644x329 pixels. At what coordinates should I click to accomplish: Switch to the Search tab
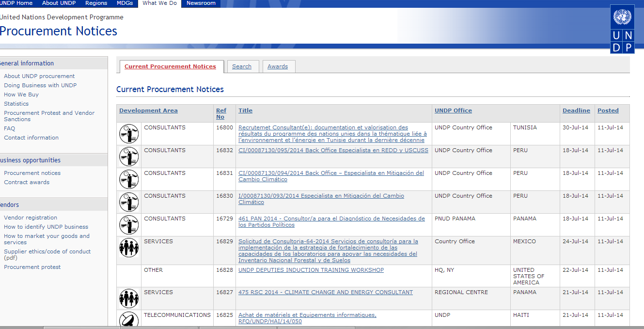click(242, 66)
